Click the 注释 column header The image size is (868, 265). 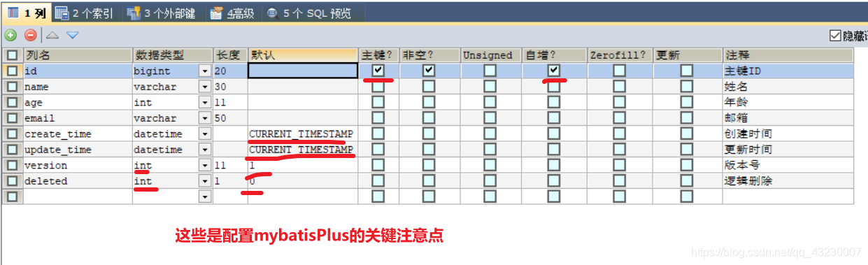788,55
